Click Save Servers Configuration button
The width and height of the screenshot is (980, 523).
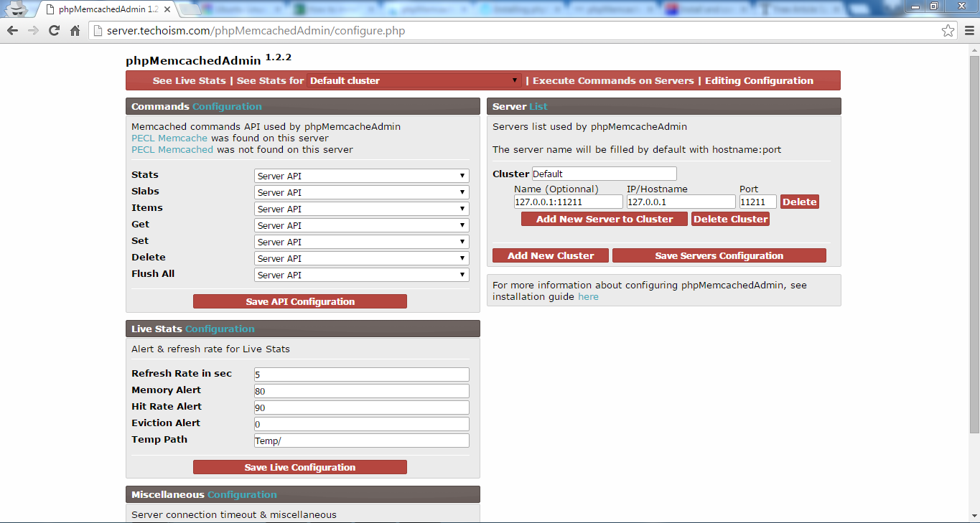[x=719, y=255]
